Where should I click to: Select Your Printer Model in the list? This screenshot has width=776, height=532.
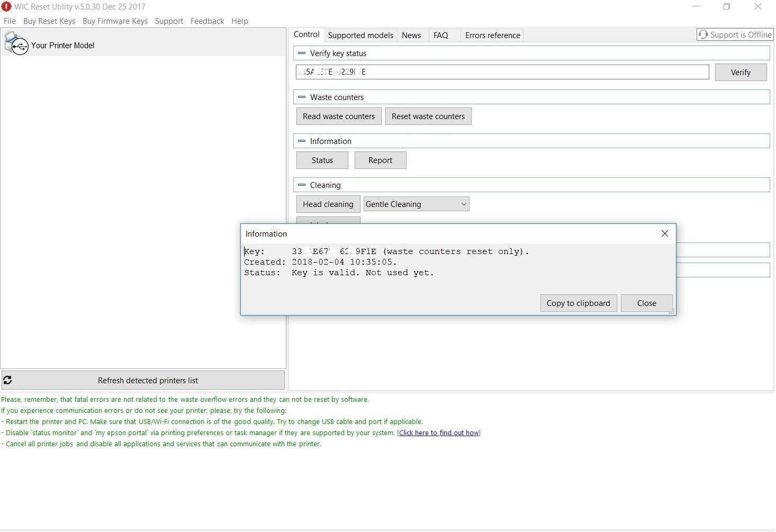[x=143, y=43]
